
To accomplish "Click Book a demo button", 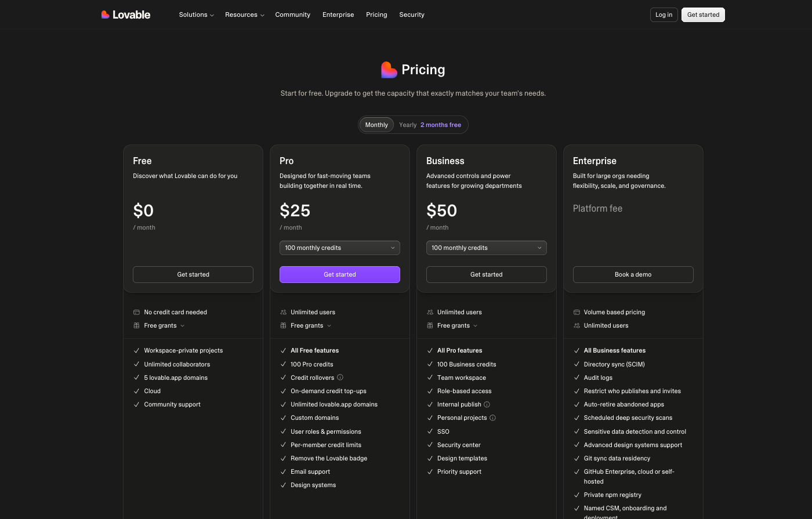I will [633, 274].
